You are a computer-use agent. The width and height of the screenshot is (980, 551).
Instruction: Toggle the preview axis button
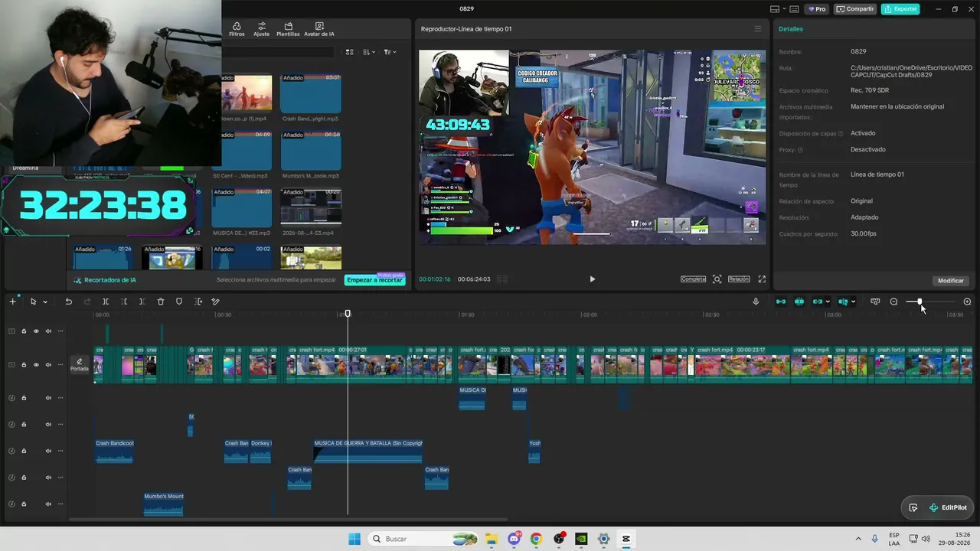pyautogui.click(x=843, y=302)
